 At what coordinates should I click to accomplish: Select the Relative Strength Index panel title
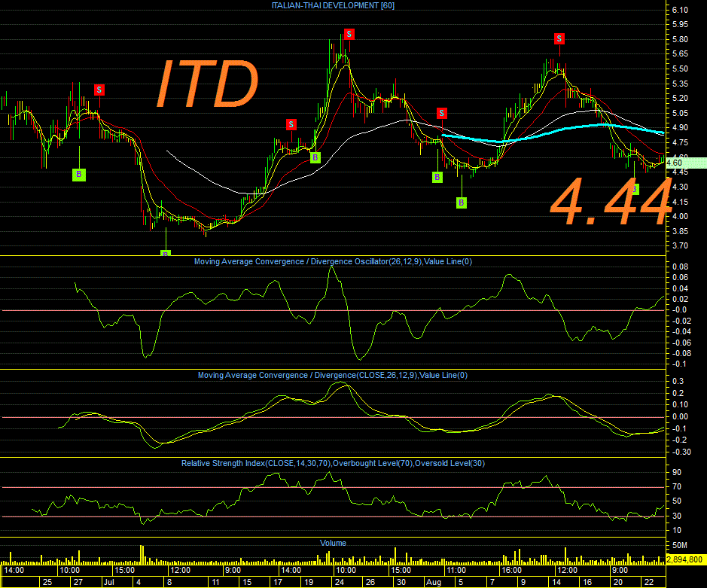[x=333, y=463]
